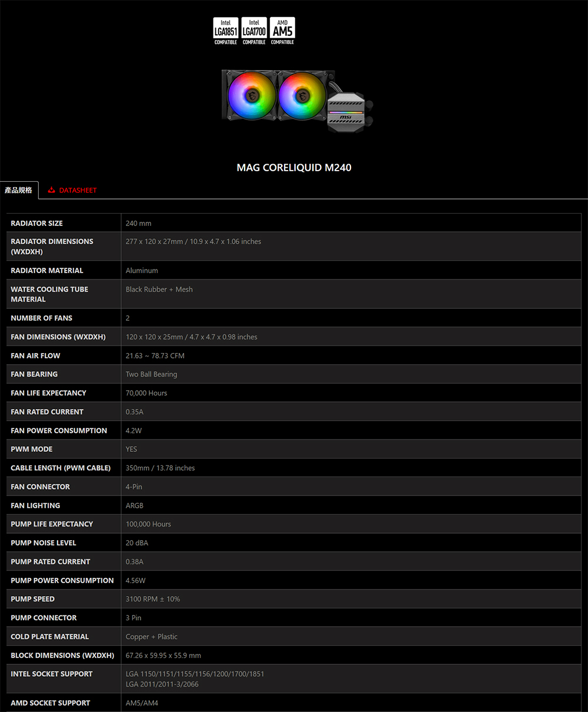Click the 0.35A value

[135, 411]
